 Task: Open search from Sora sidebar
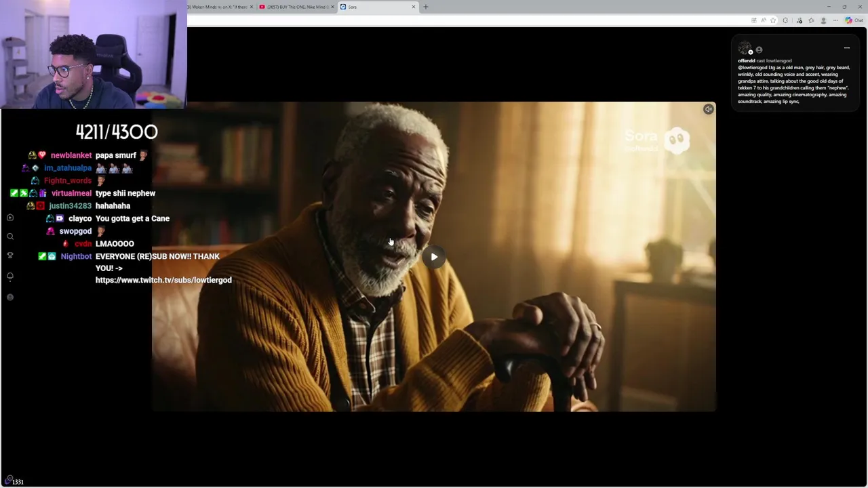click(x=10, y=237)
